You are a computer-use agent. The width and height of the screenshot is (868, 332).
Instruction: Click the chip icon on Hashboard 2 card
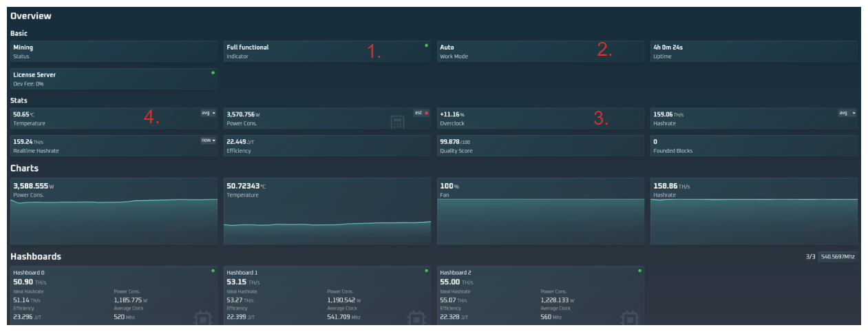(x=630, y=318)
